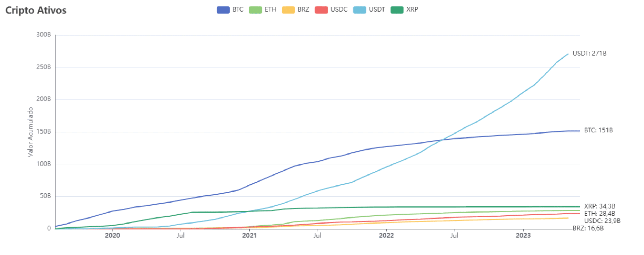
Task: Click the USDT: 271B end label
Action: point(589,54)
